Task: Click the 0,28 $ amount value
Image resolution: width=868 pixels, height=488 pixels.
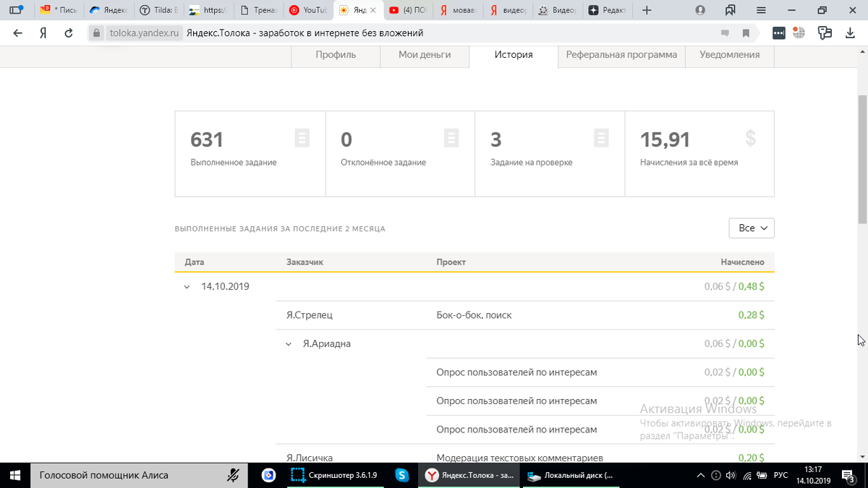Action: click(x=752, y=315)
